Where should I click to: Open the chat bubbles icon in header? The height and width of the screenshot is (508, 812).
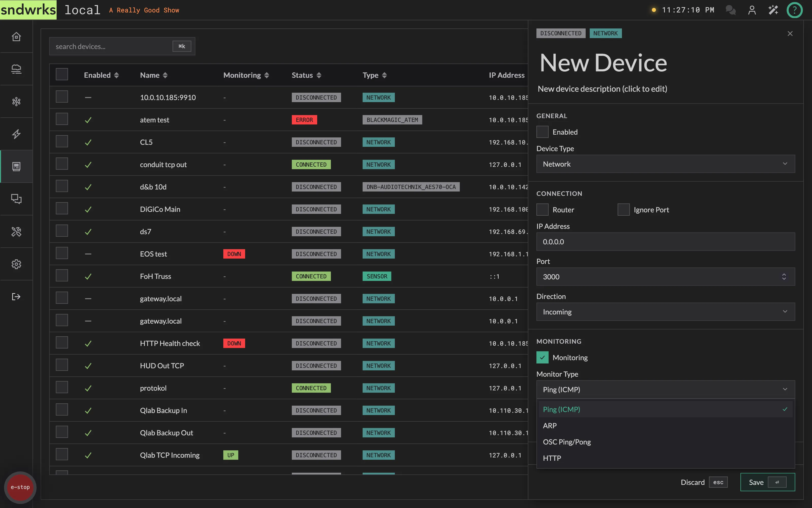(x=731, y=10)
